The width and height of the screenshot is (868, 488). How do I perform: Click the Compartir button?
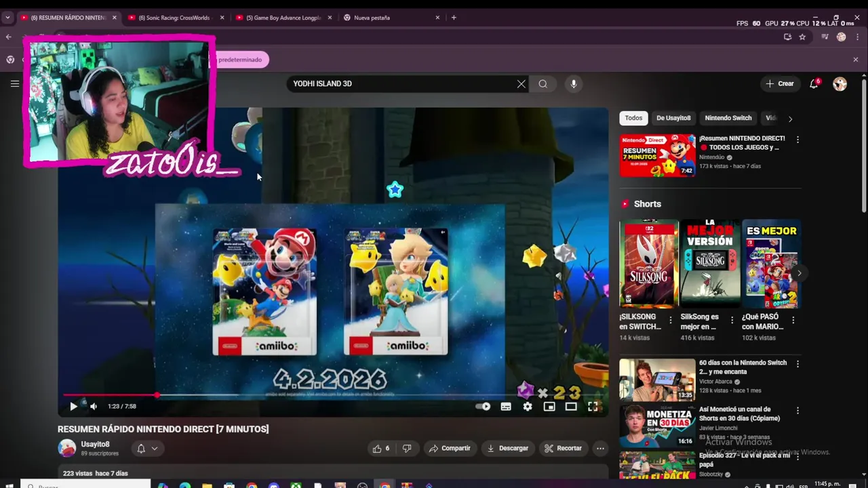[x=450, y=448]
